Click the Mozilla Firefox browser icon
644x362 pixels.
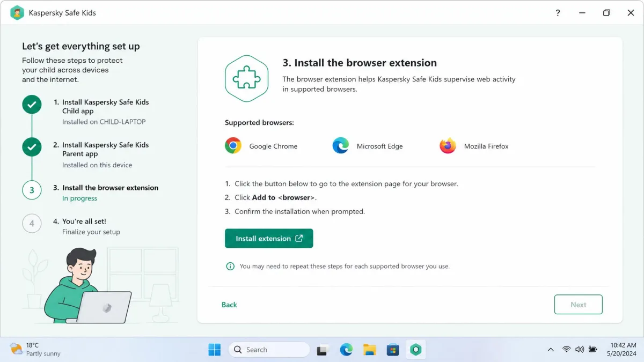(448, 146)
